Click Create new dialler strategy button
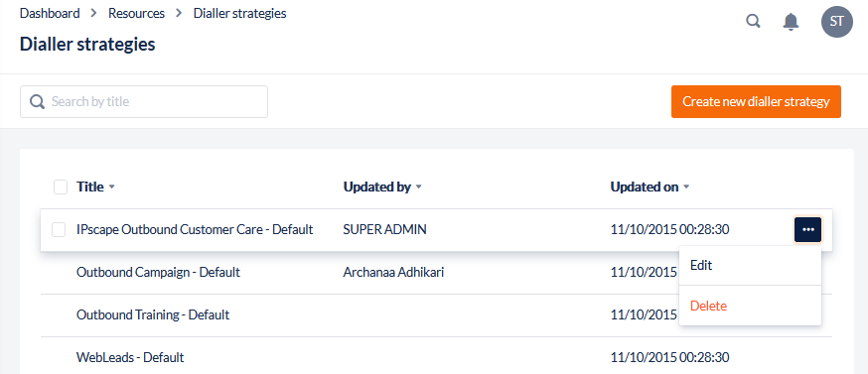 [756, 102]
